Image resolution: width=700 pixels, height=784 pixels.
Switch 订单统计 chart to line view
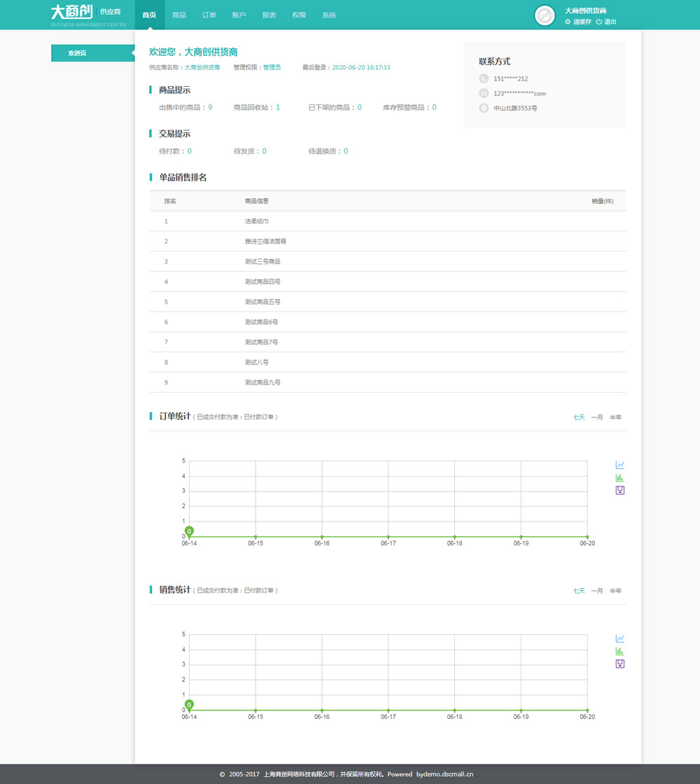[619, 465]
